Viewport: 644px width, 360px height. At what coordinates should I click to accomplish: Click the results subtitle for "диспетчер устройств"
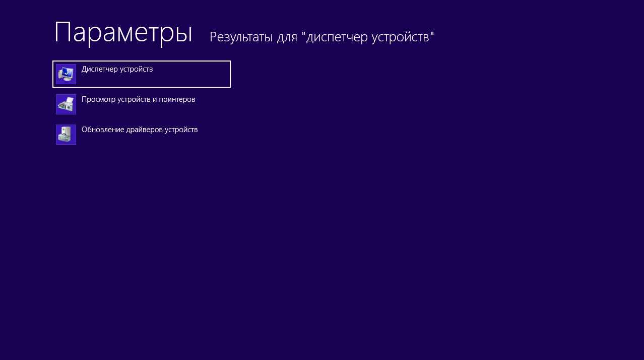pos(321,37)
